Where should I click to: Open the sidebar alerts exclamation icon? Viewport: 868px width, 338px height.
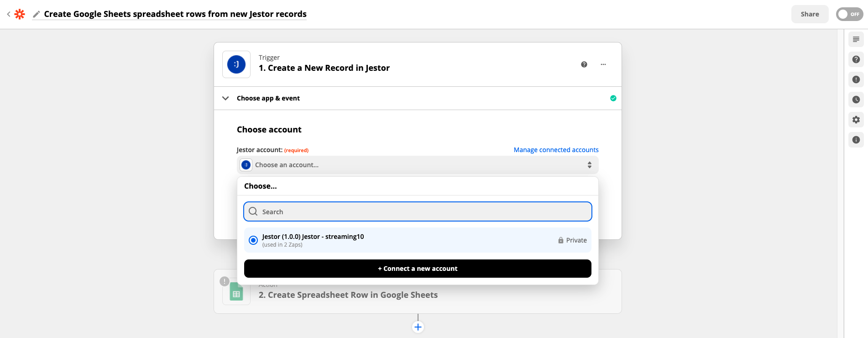[856, 79]
